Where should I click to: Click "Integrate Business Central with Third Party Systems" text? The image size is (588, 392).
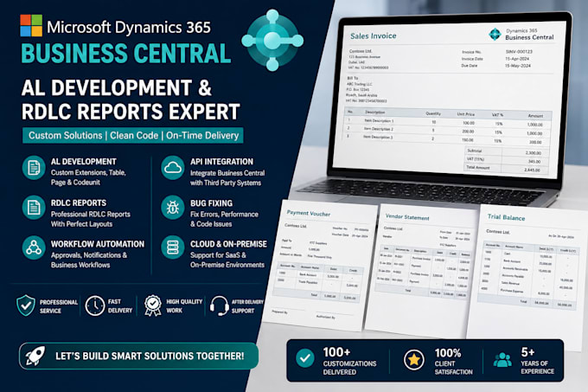(227, 178)
